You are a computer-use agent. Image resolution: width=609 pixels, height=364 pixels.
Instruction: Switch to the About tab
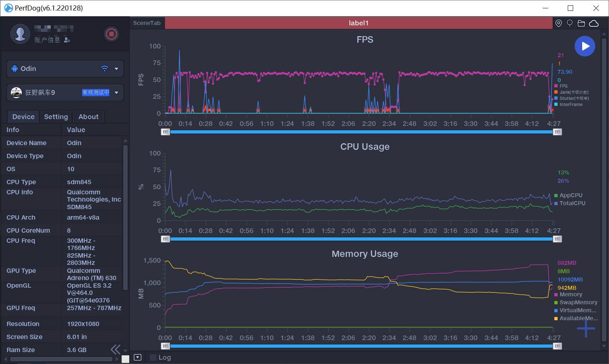point(88,117)
